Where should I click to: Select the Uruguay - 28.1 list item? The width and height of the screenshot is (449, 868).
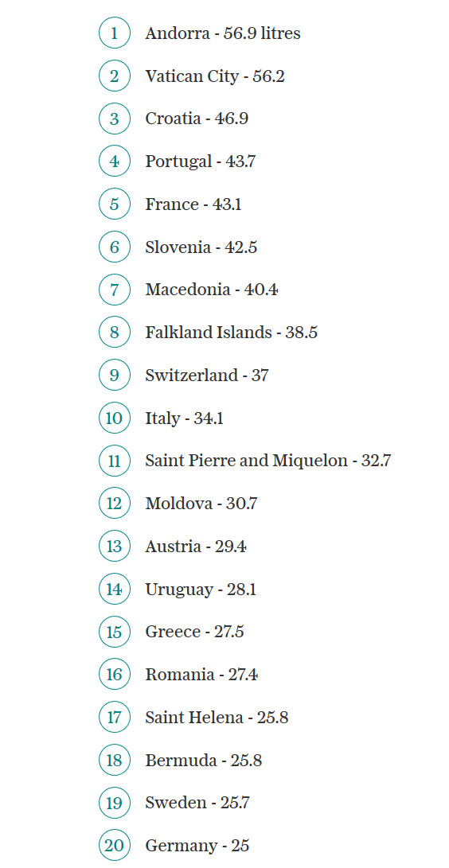pyautogui.click(x=201, y=590)
